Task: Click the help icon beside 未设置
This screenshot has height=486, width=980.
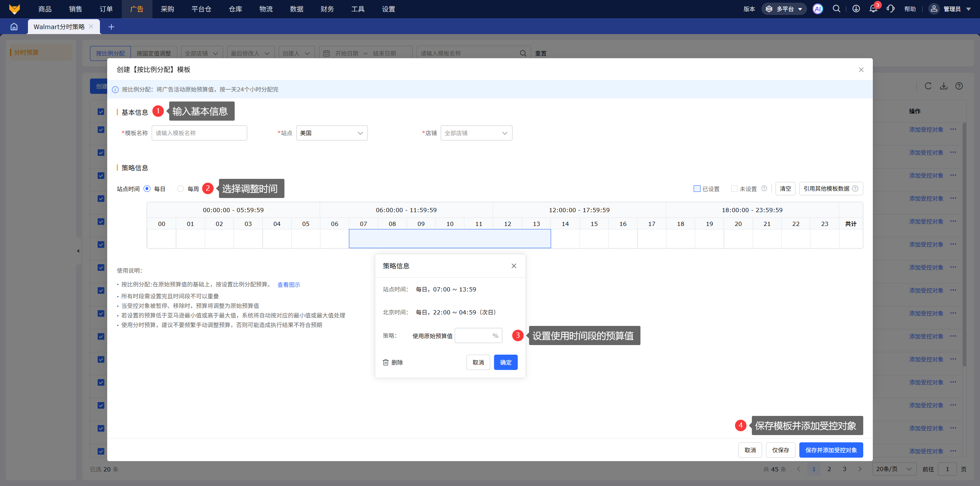Action: coord(764,188)
